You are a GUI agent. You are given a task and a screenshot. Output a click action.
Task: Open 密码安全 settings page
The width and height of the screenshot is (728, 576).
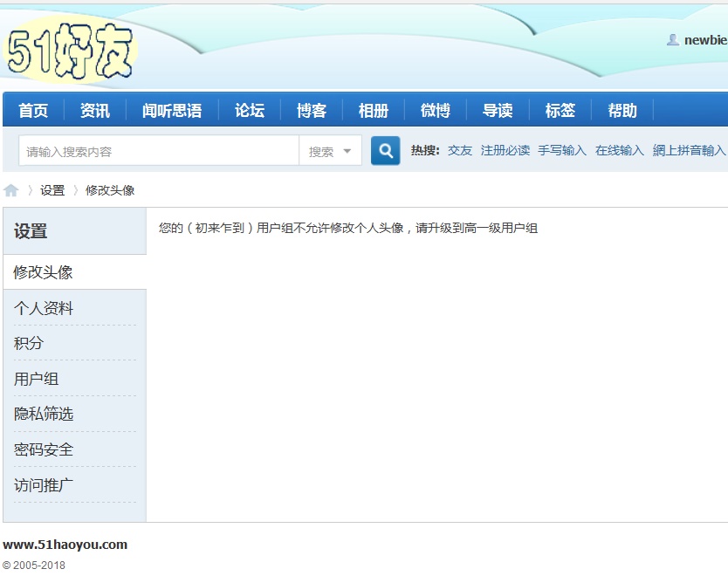(44, 449)
